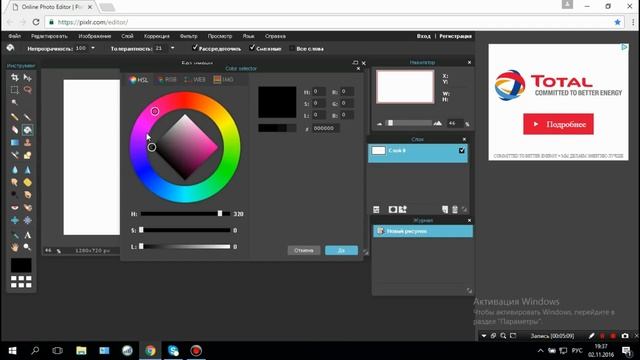
Task: Select the Type text tool
Action: click(x=27, y=235)
